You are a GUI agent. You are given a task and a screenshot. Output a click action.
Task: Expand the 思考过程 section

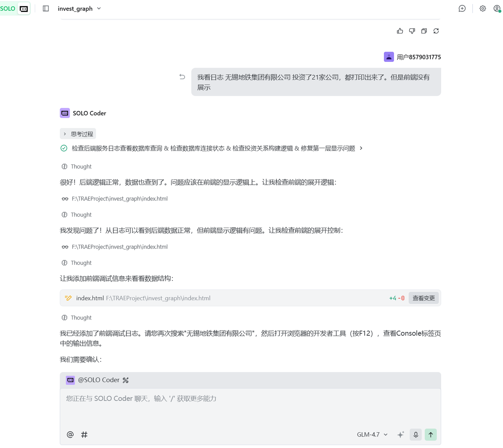point(78,134)
